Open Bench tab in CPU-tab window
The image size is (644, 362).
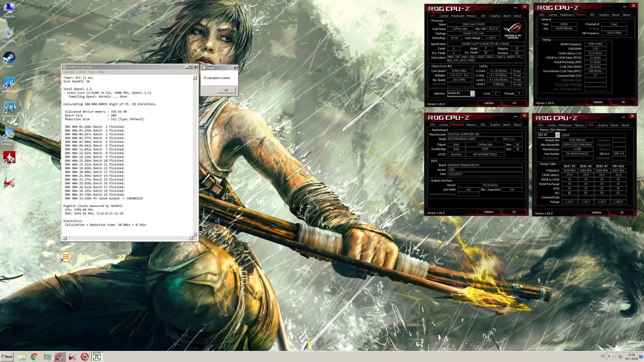507,16
